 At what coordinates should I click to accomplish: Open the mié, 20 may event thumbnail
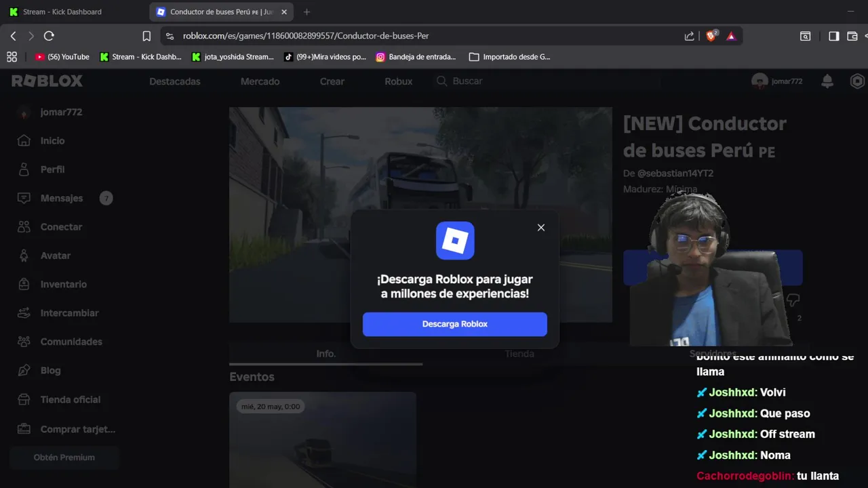click(323, 440)
